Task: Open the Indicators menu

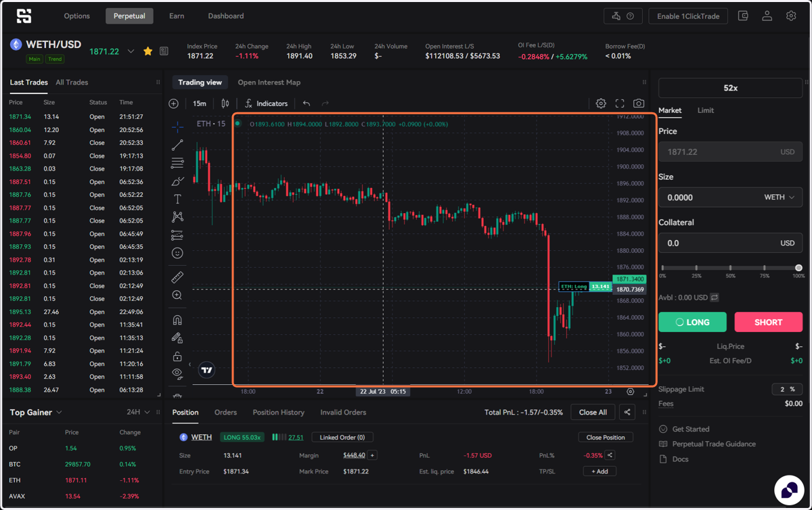Action: click(266, 103)
